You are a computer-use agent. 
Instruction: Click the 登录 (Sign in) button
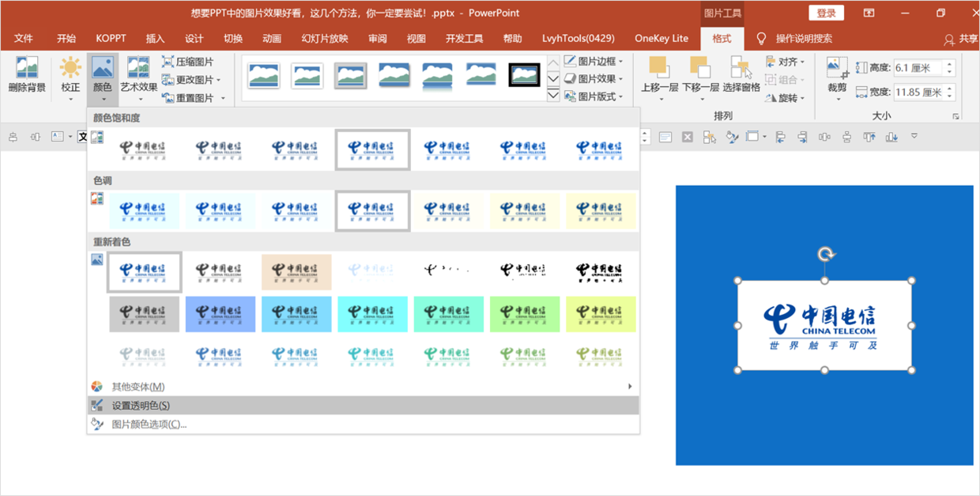tap(826, 13)
